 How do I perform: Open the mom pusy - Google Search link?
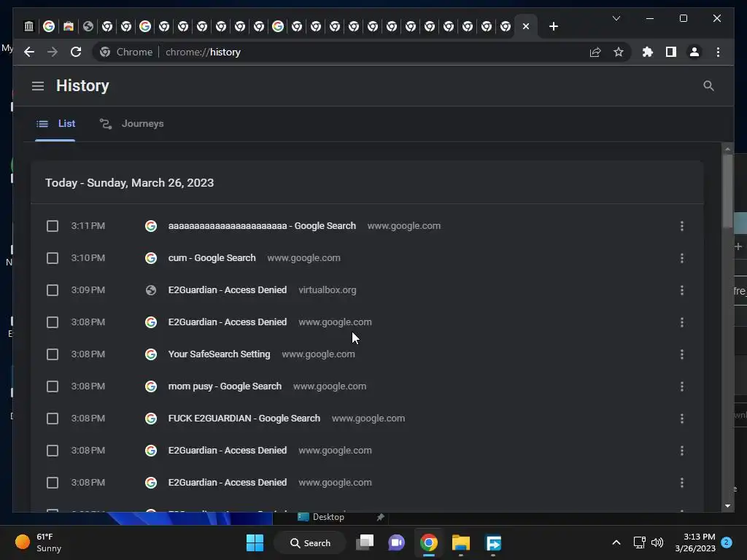point(225,386)
